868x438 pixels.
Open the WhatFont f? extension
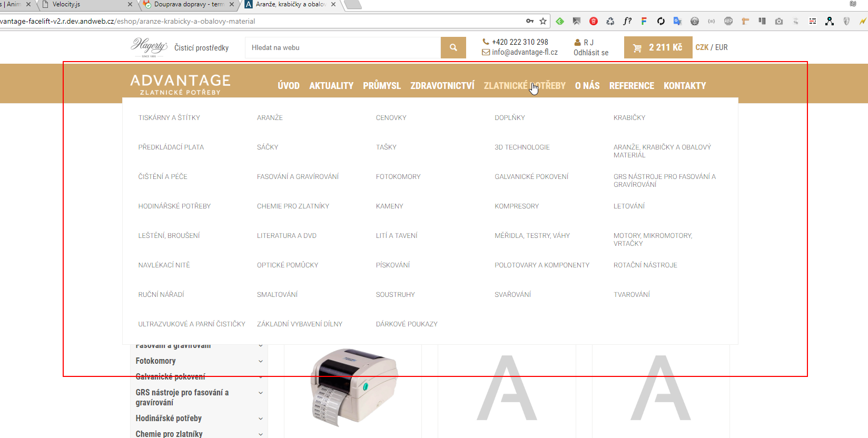tap(627, 21)
